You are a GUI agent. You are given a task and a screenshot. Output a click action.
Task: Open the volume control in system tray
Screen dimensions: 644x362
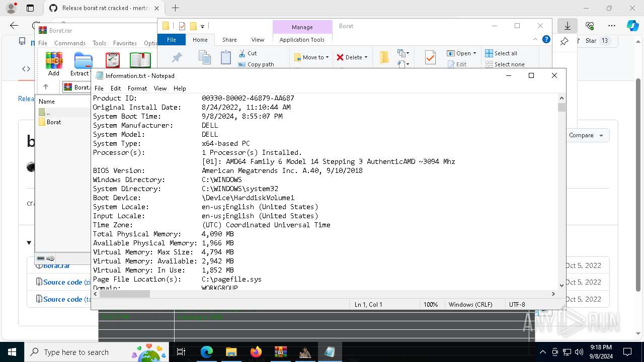(x=579, y=352)
